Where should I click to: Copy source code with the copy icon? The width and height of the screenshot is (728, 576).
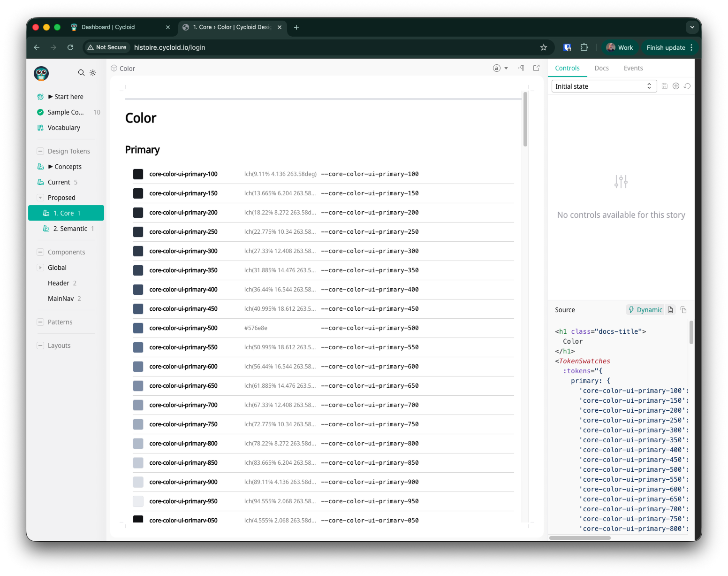click(x=683, y=310)
